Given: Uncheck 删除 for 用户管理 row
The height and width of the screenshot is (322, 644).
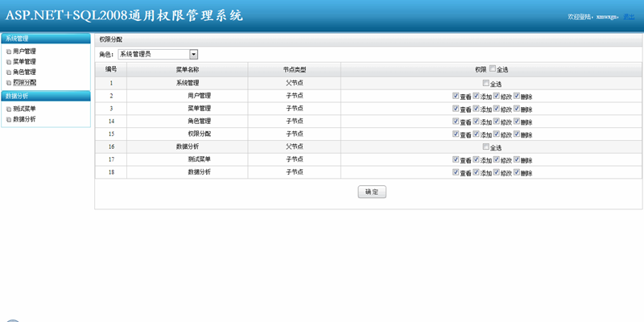Looking at the screenshot, I should 517,96.
